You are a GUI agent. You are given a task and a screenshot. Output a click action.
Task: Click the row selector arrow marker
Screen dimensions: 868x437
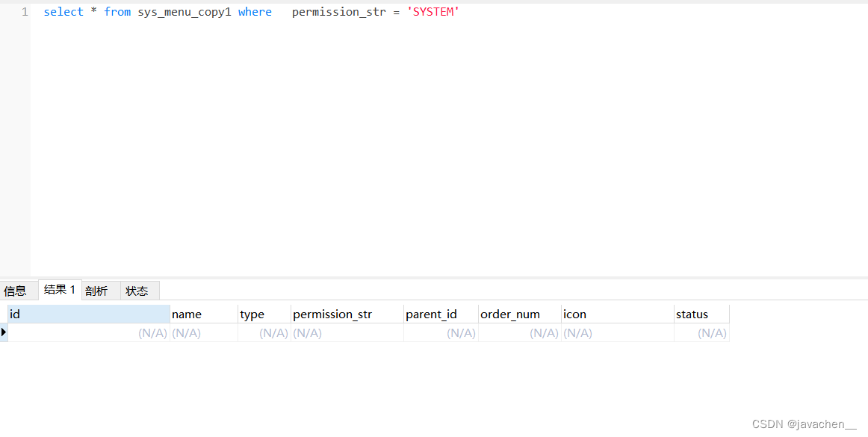(x=4, y=332)
